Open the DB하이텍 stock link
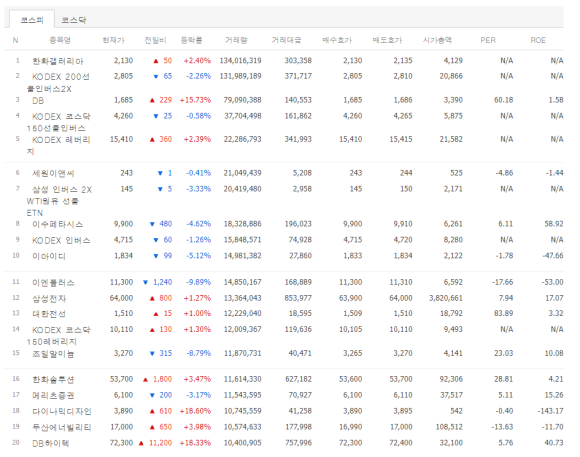The image size is (580, 457). pyautogui.click(x=51, y=443)
